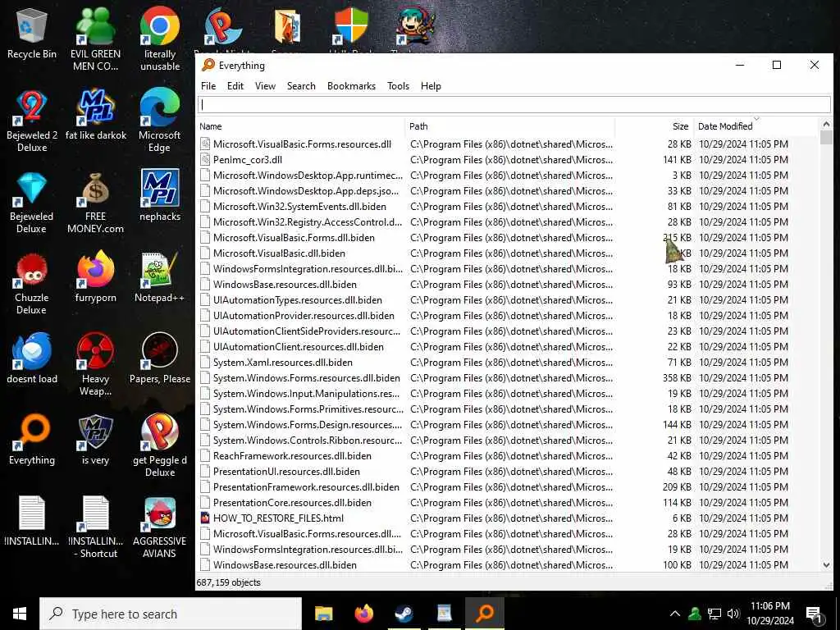Image resolution: width=840 pixels, height=630 pixels.
Task: Open the Heavy Weap... desktop shortcut
Action: point(95,364)
